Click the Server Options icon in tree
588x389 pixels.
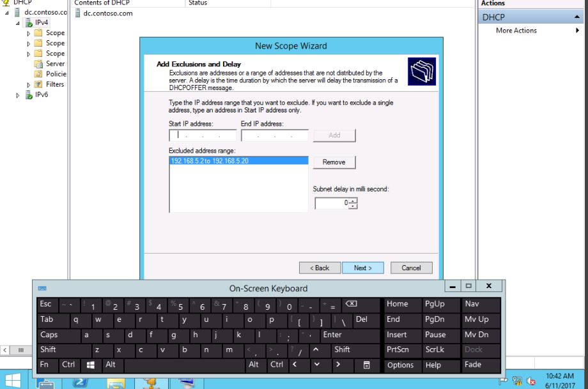[x=38, y=64]
